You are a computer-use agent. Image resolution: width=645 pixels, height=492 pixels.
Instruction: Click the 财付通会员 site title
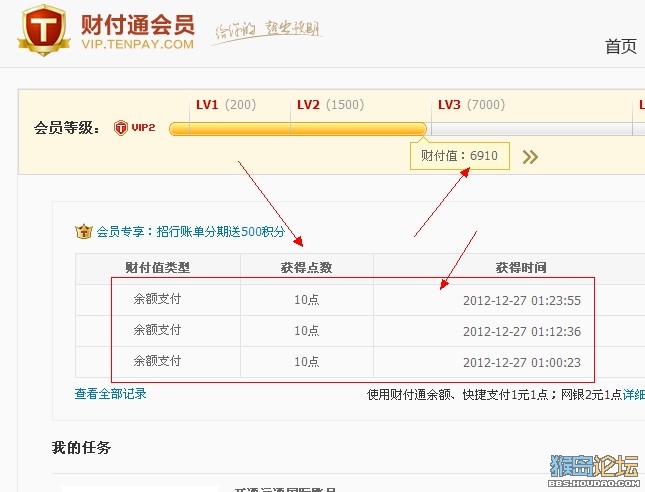click(x=137, y=24)
